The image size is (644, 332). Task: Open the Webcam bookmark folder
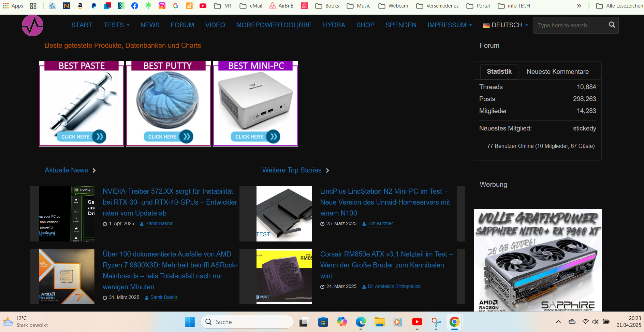393,5
